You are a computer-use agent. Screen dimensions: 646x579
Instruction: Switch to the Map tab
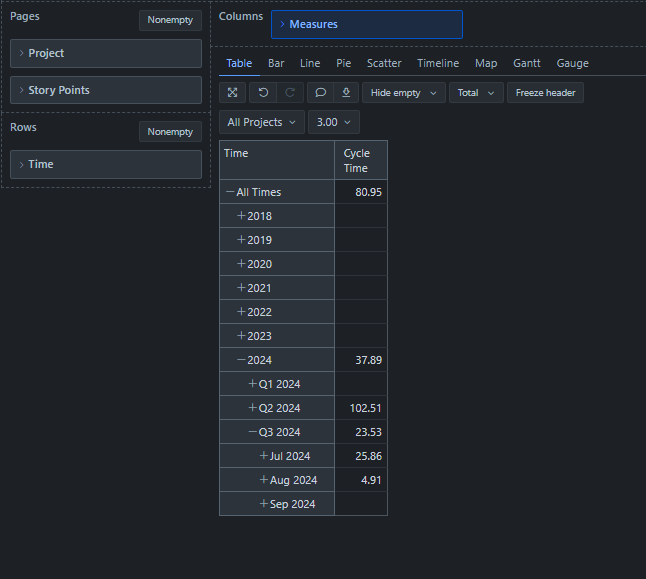(486, 63)
